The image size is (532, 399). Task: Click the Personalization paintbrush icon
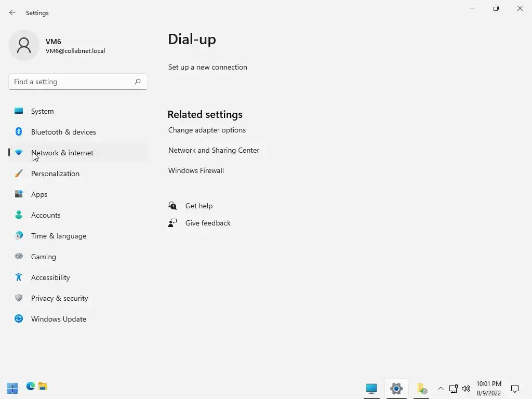(19, 174)
